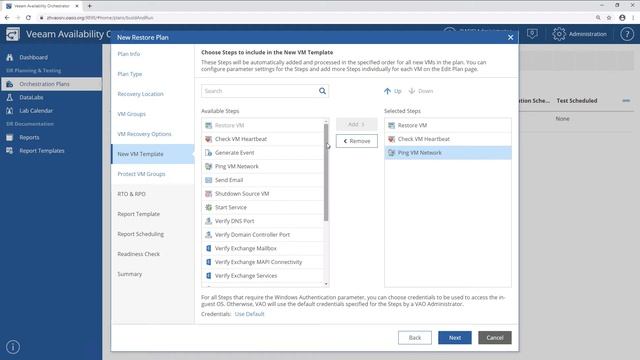640x360 pixels.
Task: Click the Add button
Action: click(x=357, y=124)
